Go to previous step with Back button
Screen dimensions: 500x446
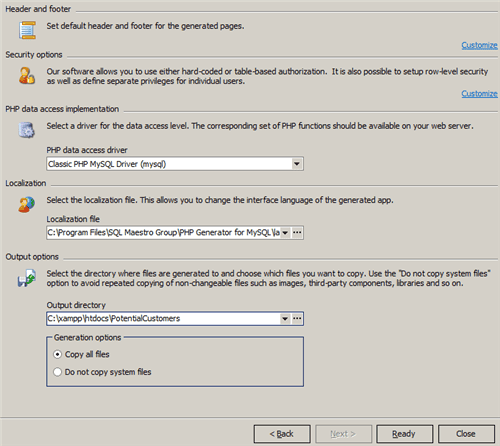coord(282,434)
